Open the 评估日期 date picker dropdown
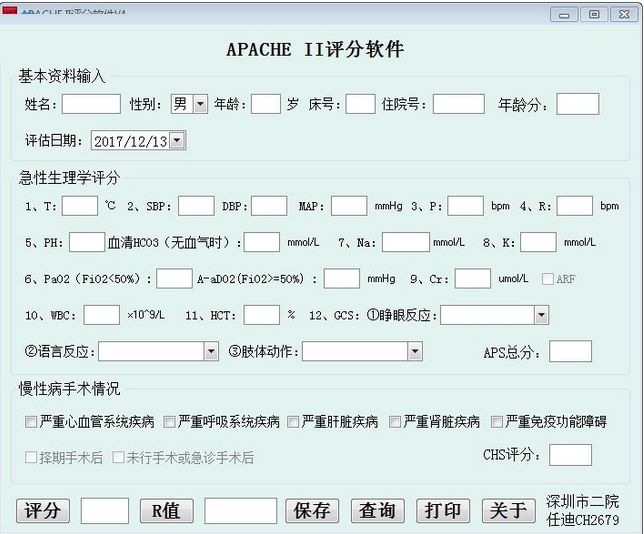The height and width of the screenshot is (534, 644). [x=177, y=140]
